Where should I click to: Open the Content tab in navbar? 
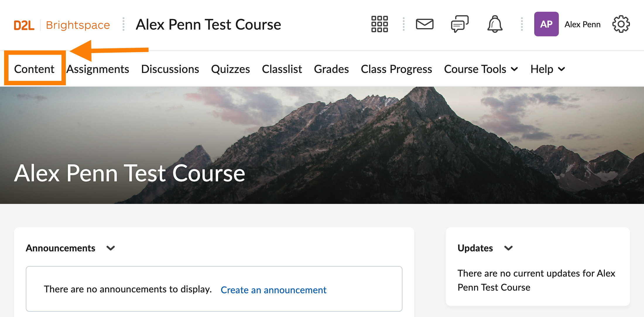point(34,69)
